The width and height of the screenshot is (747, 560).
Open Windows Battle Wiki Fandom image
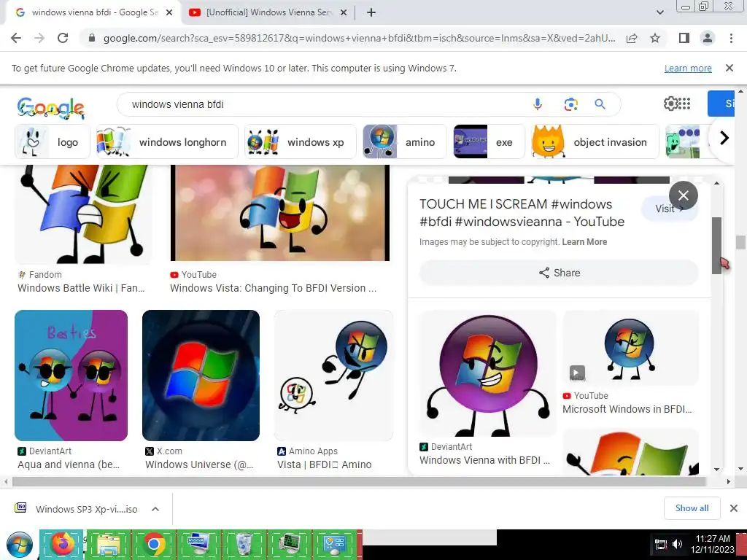(83, 214)
